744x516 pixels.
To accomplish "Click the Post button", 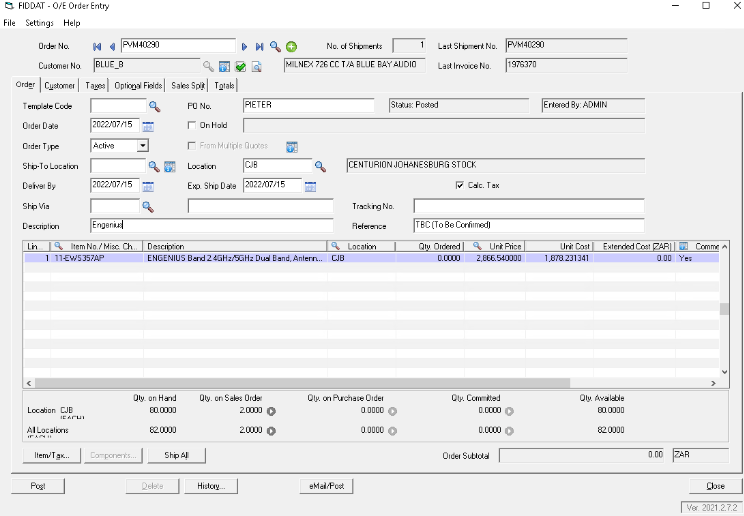I will [38, 486].
